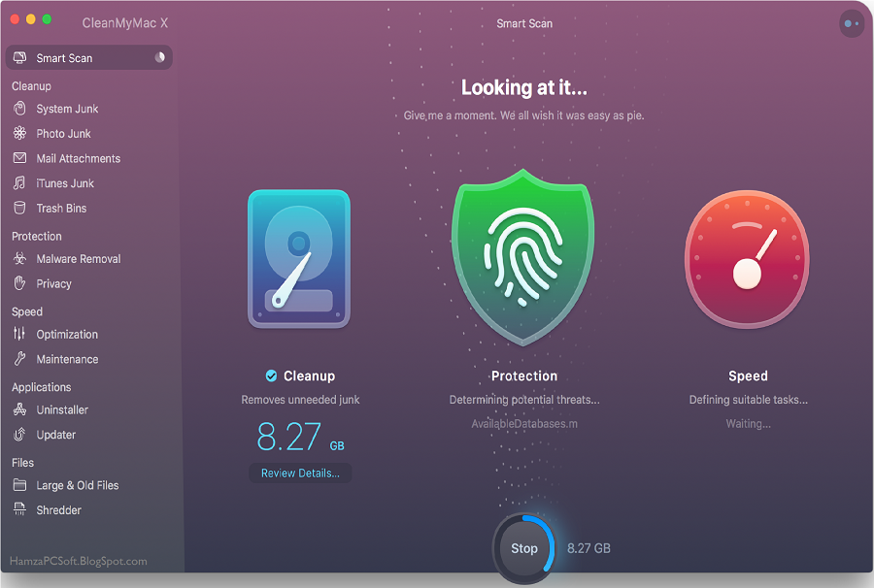Click the Speed heading under speedometer
874x588 pixels.
point(748,376)
